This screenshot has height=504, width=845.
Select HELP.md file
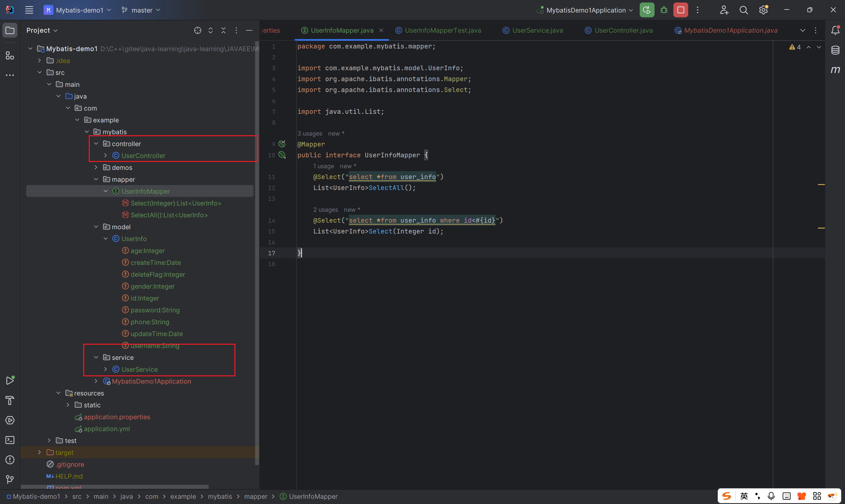click(x=69, y=476)
